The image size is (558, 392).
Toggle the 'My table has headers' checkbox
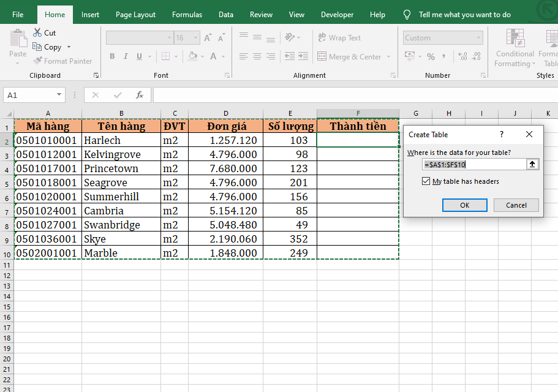[426, 181]
